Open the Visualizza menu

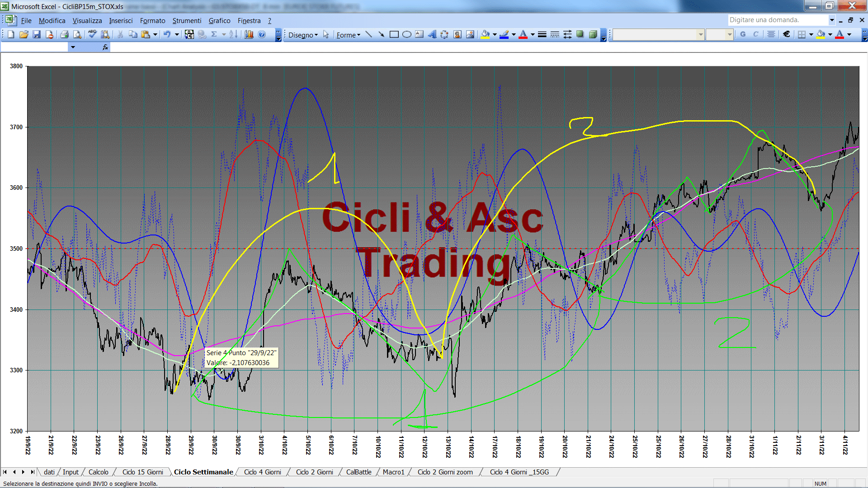pyautogui.click(x=87, y=21)
